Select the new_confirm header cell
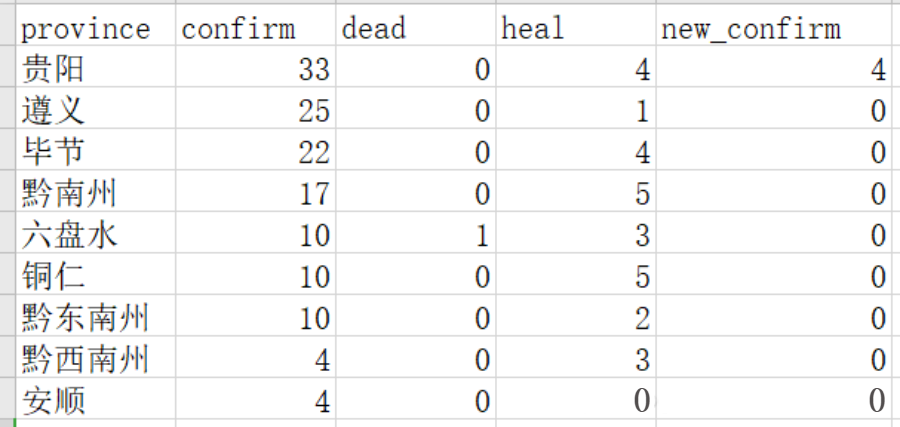This screenshot has width=900, height=427. tap(774, 28)
